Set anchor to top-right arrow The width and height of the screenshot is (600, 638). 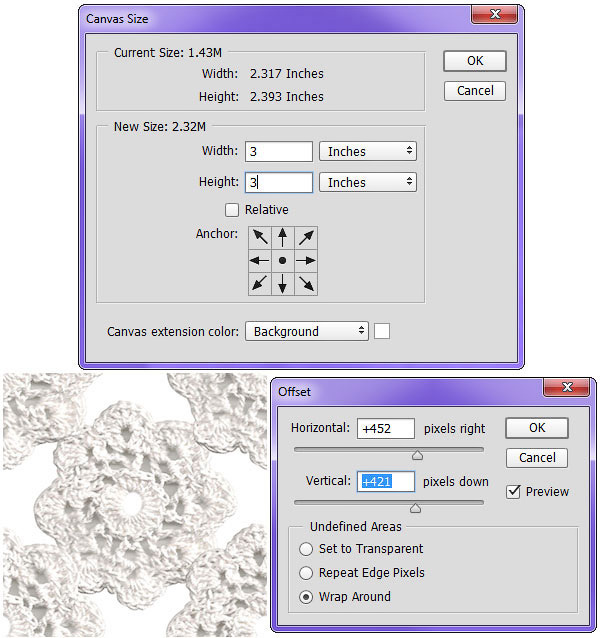click(306, 238)
